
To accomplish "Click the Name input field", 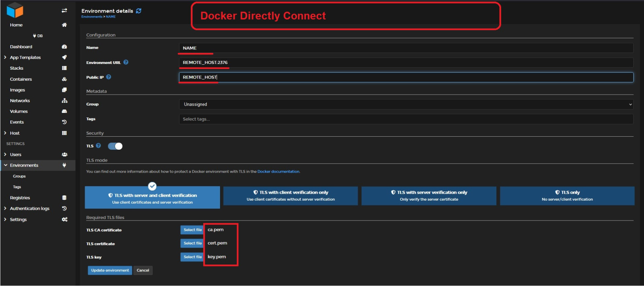I will [406, 48].
